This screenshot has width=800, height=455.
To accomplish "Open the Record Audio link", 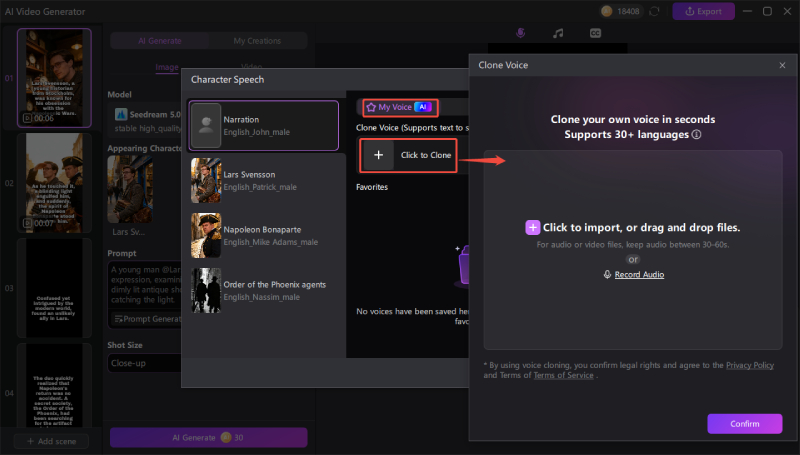I will (x=638, y=274).
